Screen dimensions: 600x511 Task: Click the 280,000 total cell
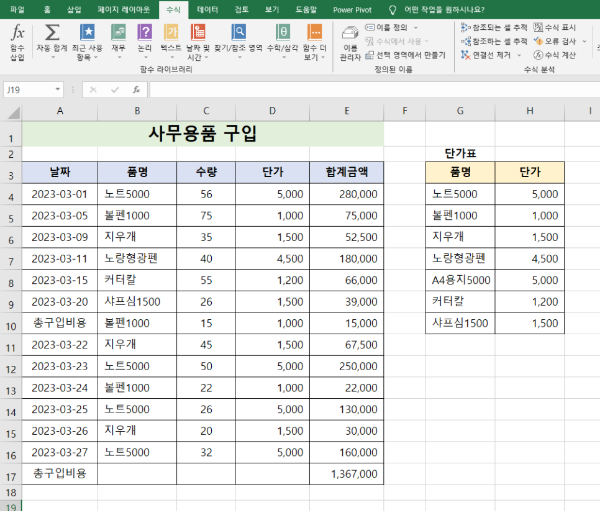click(x=347, y=194)
